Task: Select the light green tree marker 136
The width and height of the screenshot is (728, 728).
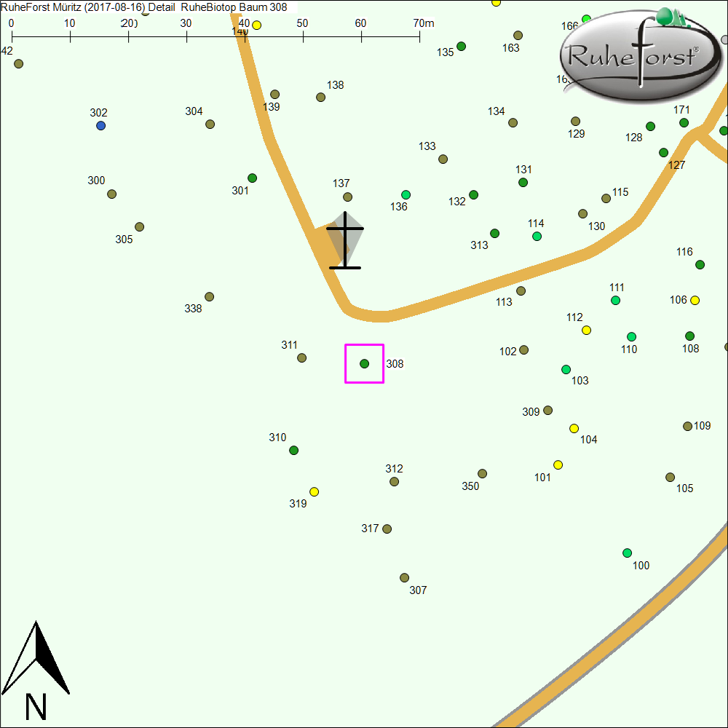Action: pos(405,194)
